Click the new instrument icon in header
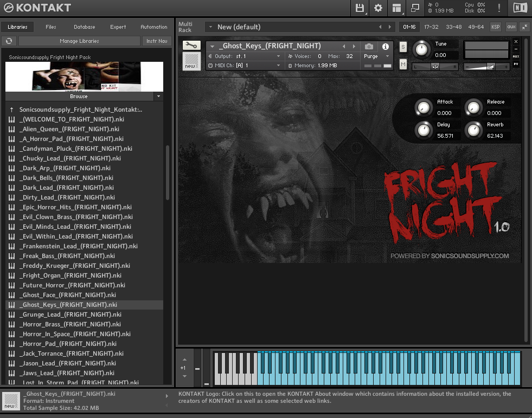The image size is (532, 418). 191,61
